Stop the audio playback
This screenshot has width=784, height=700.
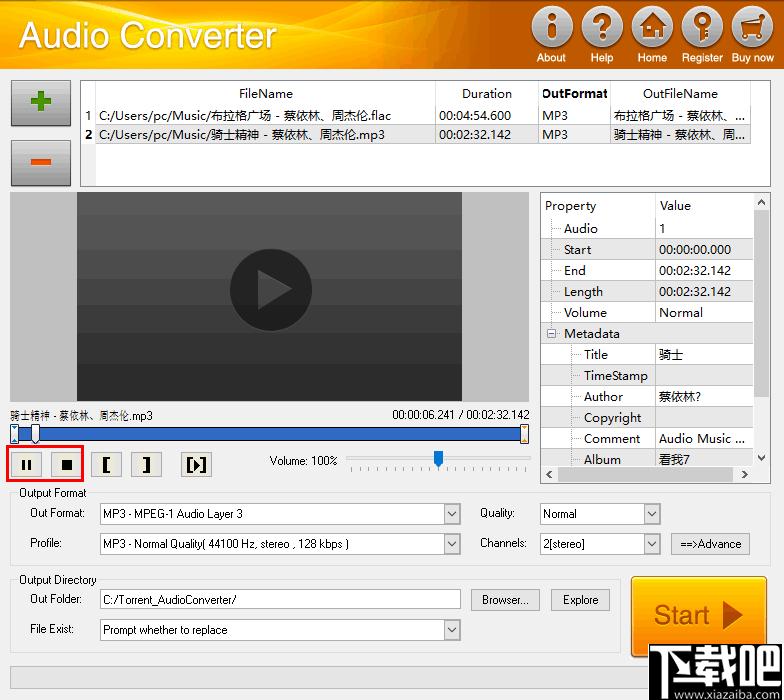(x=66, y=465)
